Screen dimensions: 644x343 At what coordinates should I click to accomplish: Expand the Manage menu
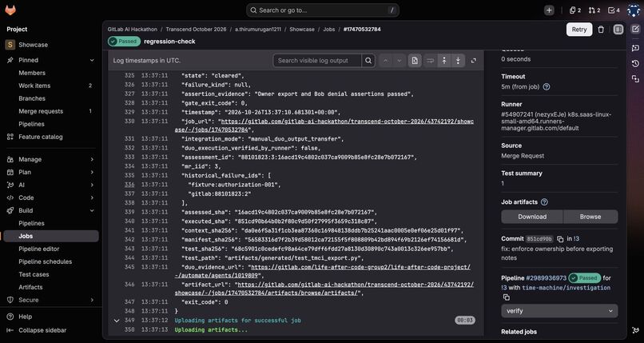click(92, 159)
